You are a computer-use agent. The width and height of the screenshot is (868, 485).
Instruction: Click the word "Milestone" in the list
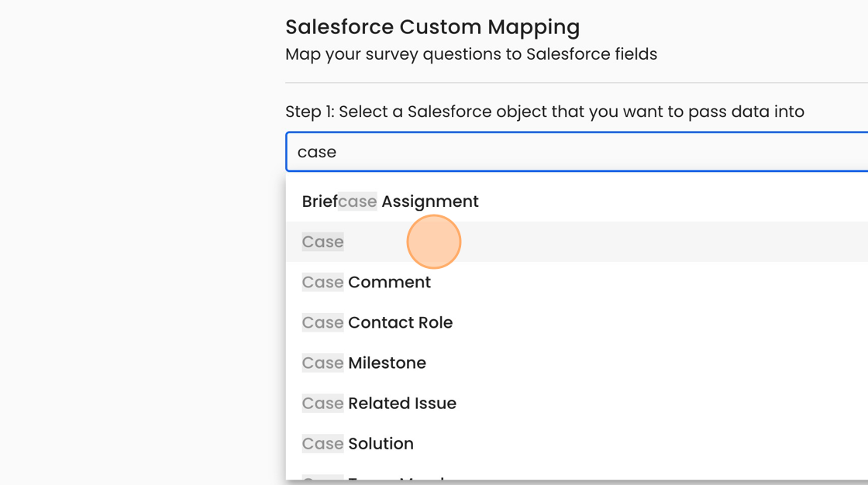[x=387, y=363]
